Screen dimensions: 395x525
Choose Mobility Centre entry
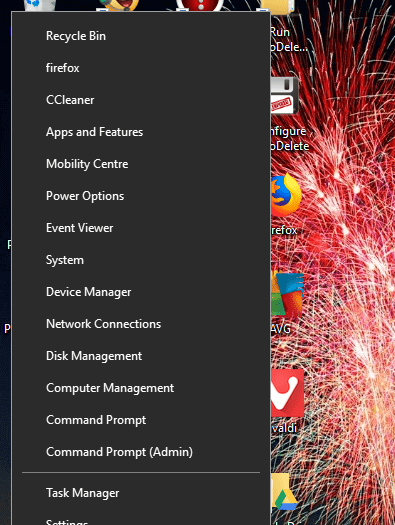[x=141, y=164]
